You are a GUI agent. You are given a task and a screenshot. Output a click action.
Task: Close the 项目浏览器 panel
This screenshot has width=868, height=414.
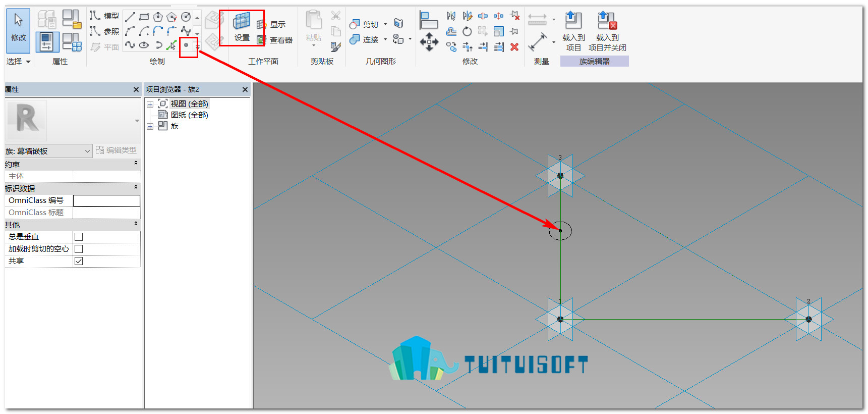245,89
